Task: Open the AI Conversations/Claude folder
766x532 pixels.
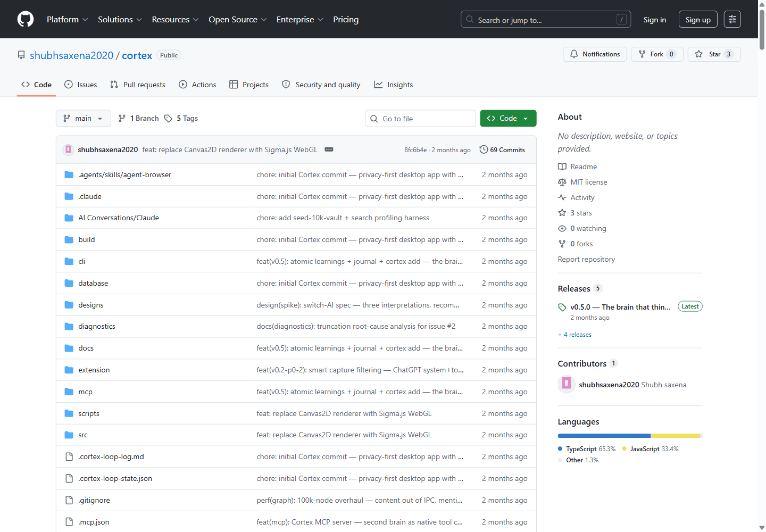Action: tap(119, 218)
